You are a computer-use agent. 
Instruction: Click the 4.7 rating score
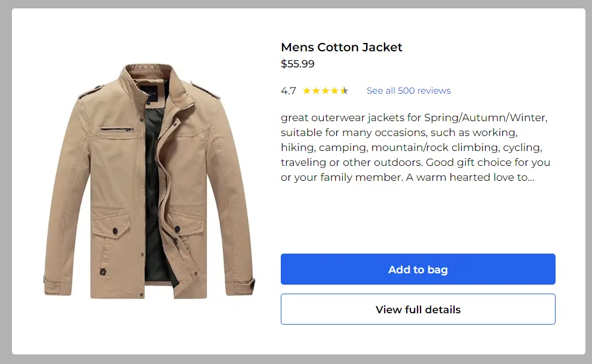[288, 91]
